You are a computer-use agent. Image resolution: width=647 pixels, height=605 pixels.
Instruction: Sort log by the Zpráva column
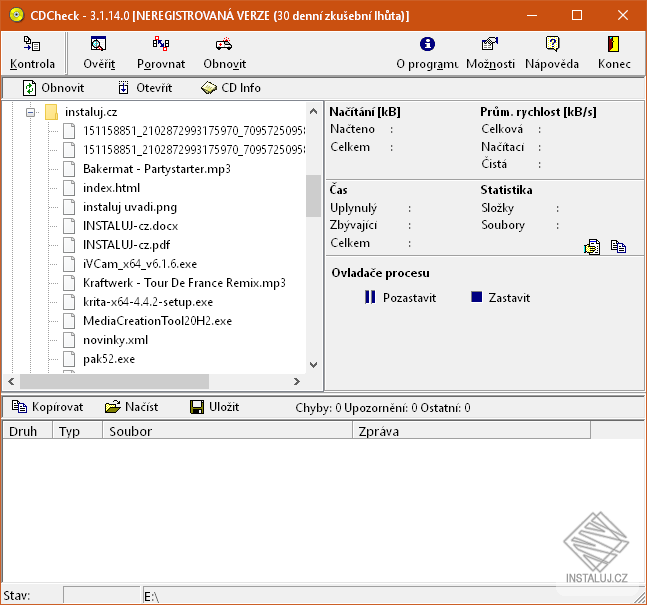pyautogui.click(x=472, y=431)
